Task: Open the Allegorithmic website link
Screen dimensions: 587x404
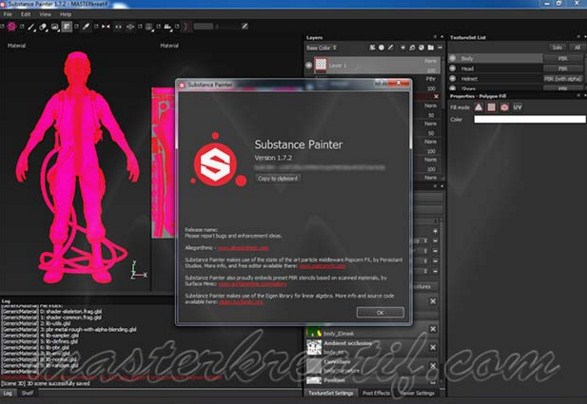Action: click(x=243, y=248)
